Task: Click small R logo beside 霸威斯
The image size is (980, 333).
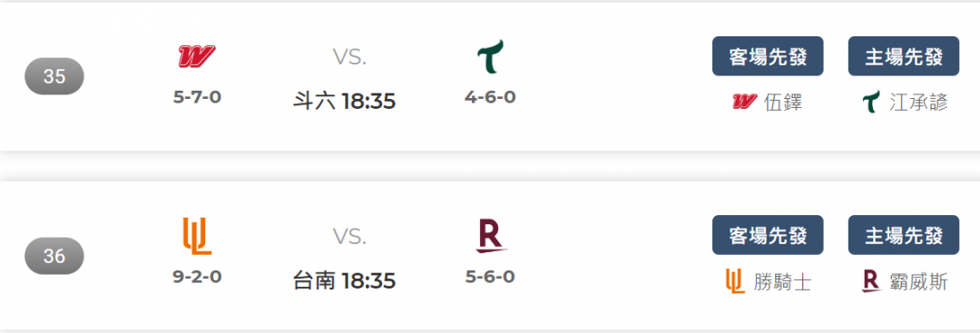Action: 871,282
